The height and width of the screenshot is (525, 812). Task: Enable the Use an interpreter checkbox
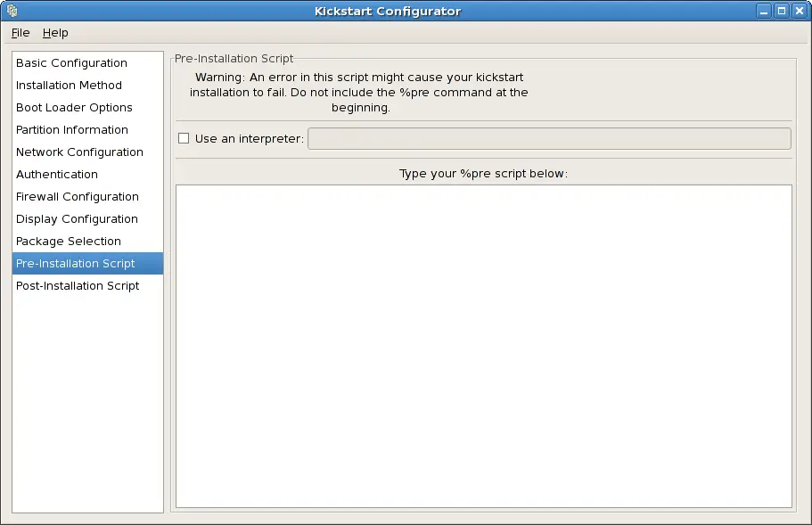click(184, 138)
